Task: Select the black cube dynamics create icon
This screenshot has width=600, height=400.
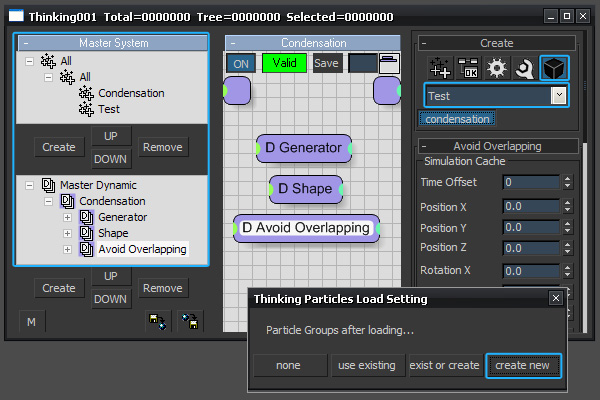Action: click(x=554, y=68)
